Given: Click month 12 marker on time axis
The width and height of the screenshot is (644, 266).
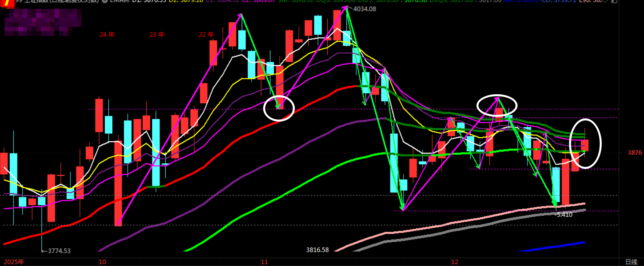Looking at the screenshot, I should [x=454, y=262].
